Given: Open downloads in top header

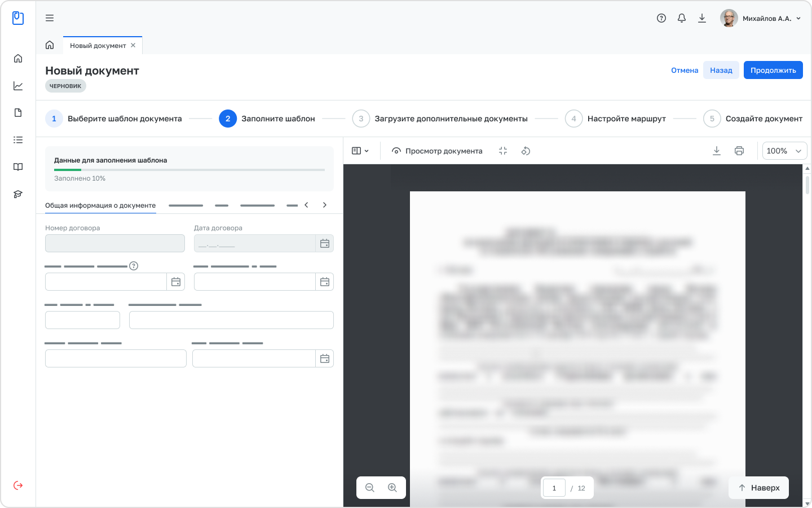Looking at the screenshot, I should click(702, 18).
